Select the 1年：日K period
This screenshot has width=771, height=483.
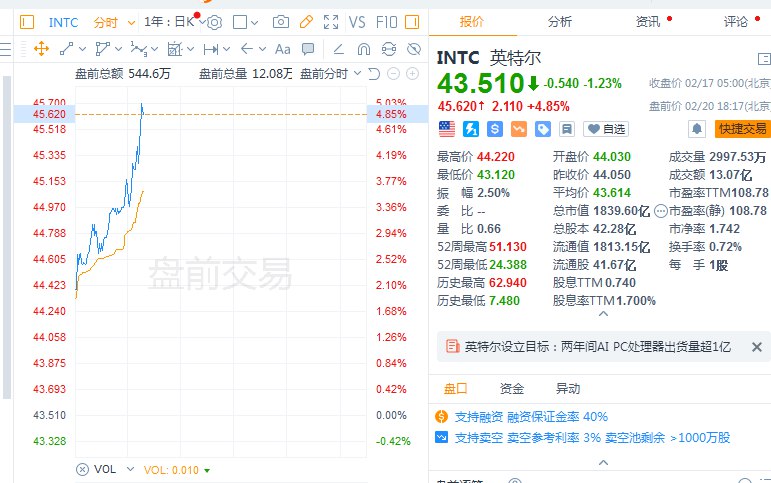tap(169, 22)
